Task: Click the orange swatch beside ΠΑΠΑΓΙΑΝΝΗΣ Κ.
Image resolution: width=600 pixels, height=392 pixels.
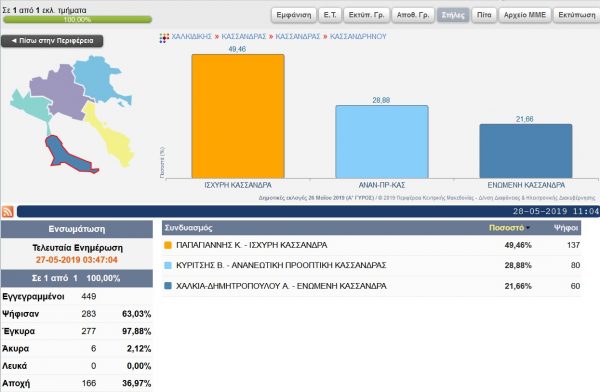Action: (168, 245)
